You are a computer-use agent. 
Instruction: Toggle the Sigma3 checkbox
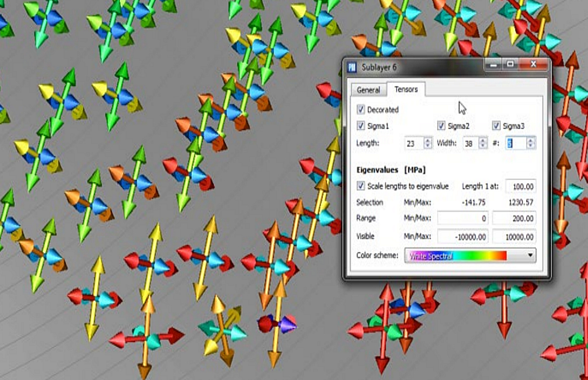496,126
